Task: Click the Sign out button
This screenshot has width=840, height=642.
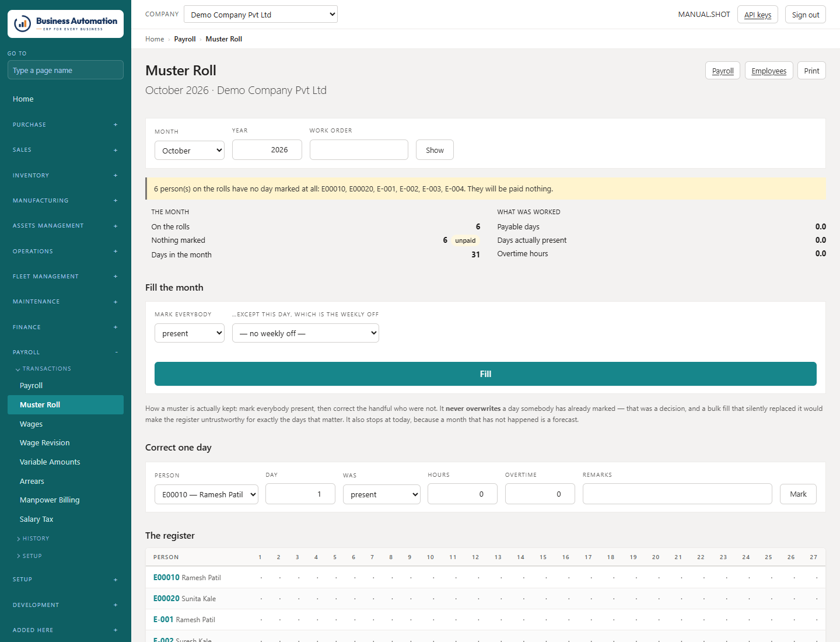Action: pyautogui.click(x=806, y=15)
